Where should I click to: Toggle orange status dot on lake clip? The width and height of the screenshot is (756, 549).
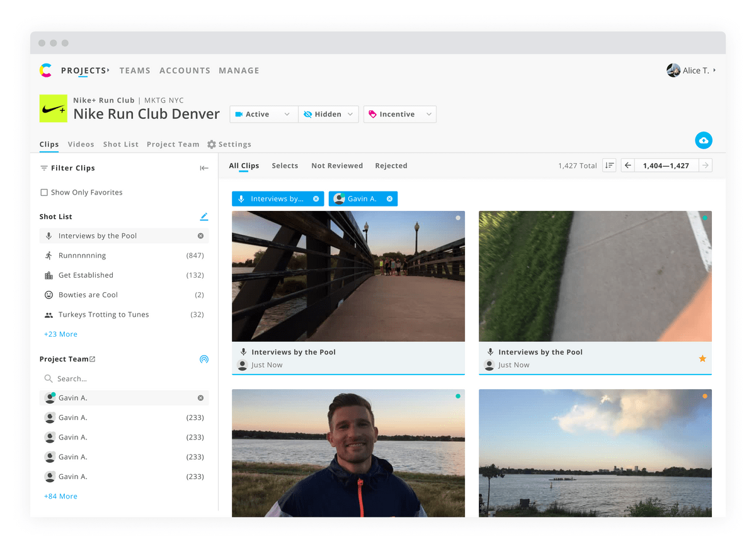(704, 396)
